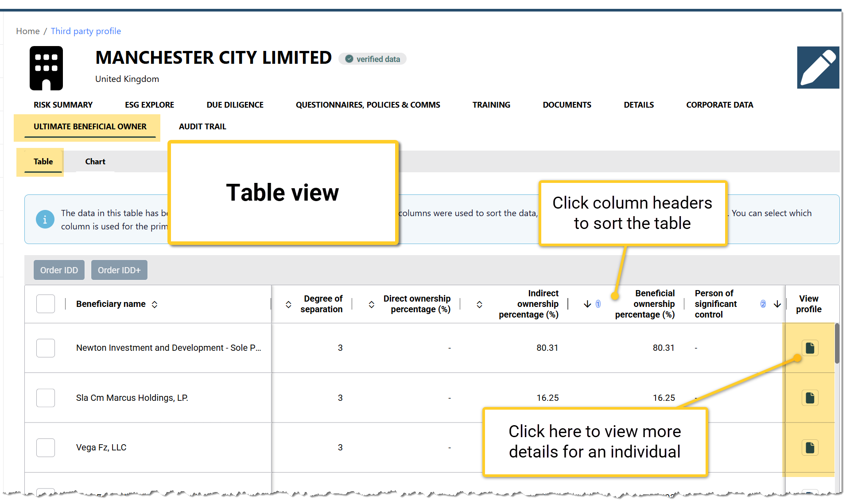Open view profile for Newton Investment row
This screenshot has height=504, width=846.
click(x=810, y=348)
